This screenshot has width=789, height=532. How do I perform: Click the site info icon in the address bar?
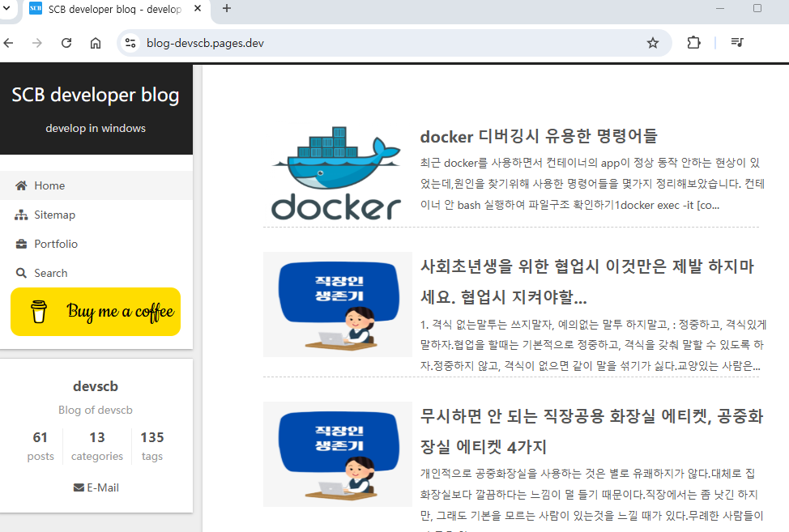(130, 42)
